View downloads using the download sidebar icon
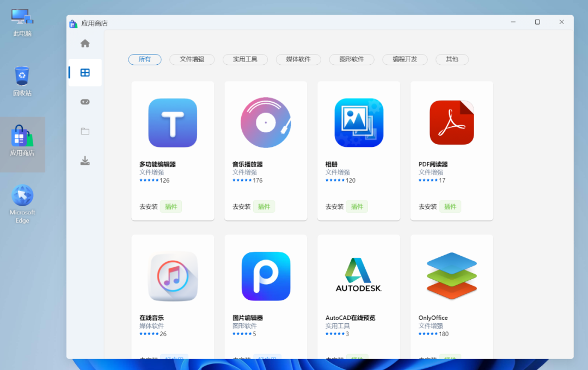The image size is (588, 370). [85, 161]
